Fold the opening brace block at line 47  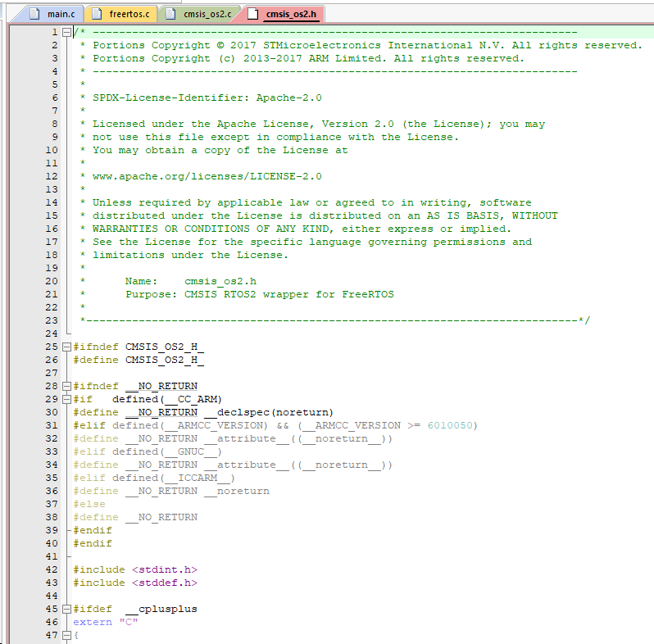coord(67,635)
